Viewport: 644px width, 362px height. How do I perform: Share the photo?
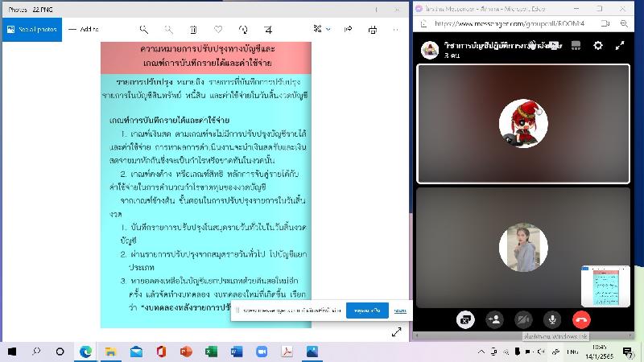point(349,29)
